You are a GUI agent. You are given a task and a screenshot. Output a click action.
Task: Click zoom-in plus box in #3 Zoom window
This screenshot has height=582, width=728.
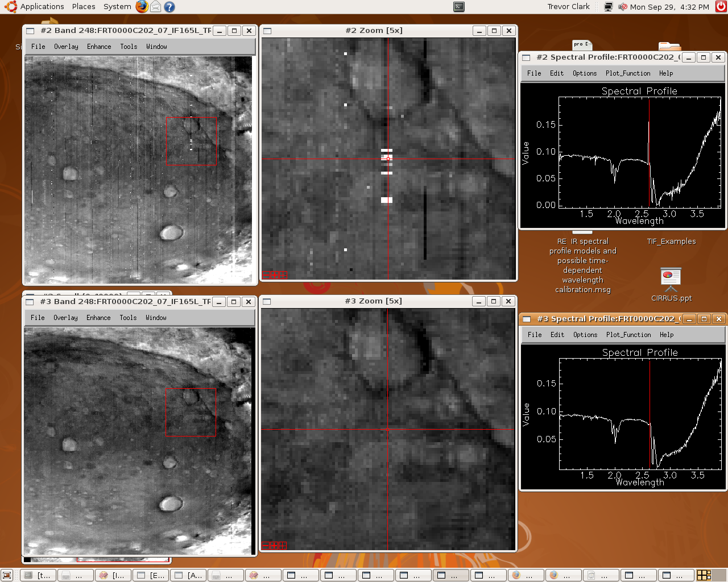coord(274,546)
